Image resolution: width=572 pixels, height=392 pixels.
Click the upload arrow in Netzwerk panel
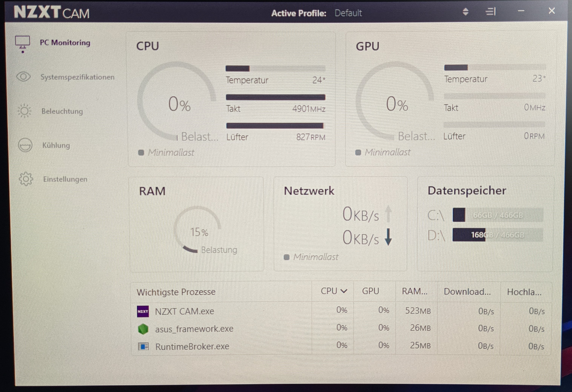point(389,214)
